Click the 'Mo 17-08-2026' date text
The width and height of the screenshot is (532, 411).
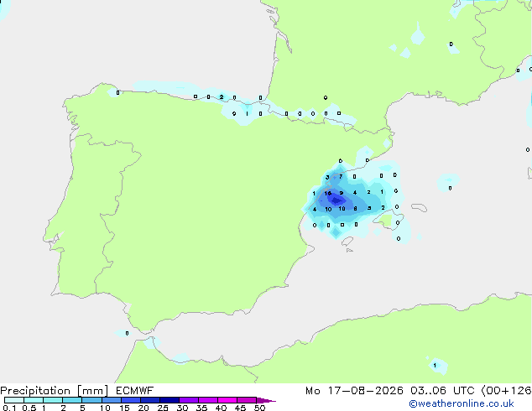click(354, 391)
